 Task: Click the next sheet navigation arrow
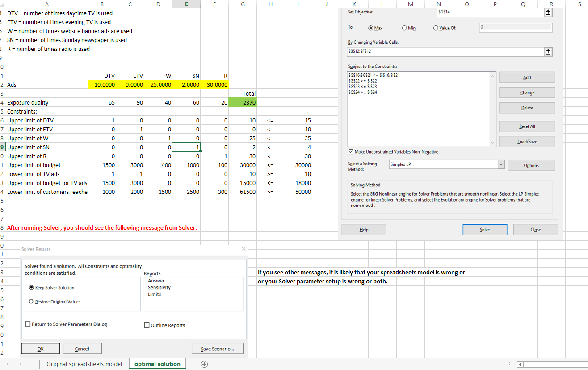click(20, 364)
